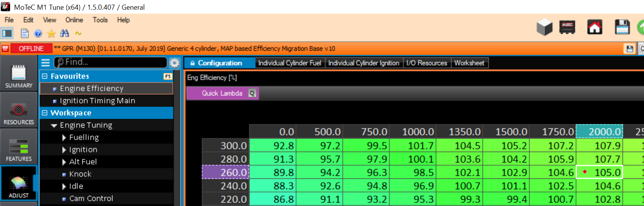Click the yellow star favourites icon
The image size is (644, 206).
(51, 34)
